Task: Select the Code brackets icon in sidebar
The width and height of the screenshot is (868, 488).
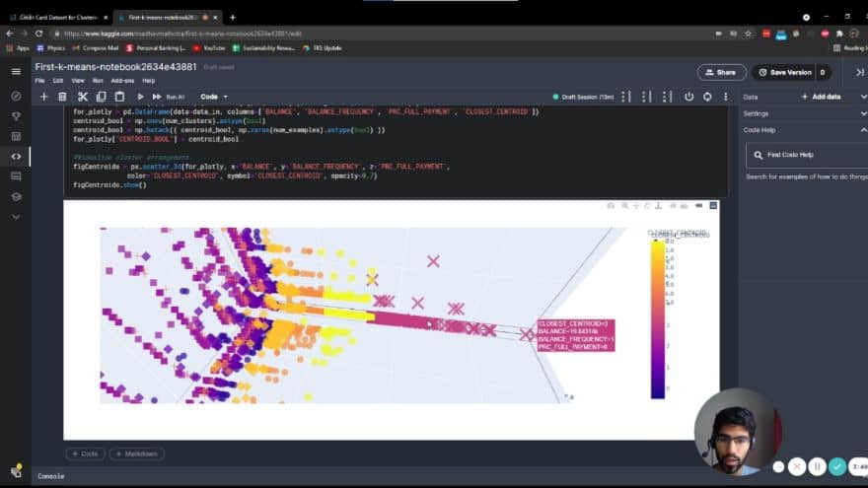Action: click(x=16, y=157)
